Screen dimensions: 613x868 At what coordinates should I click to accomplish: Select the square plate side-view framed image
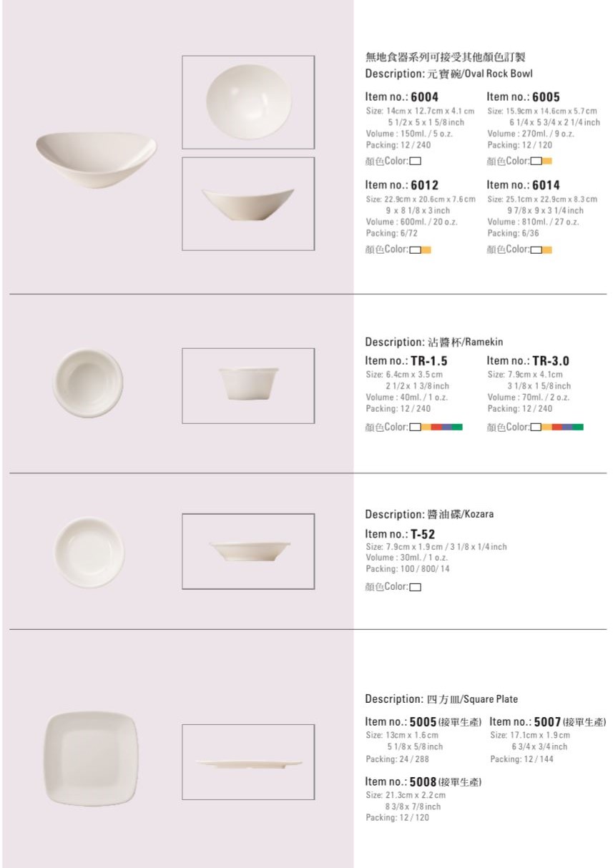coord(248,761)
